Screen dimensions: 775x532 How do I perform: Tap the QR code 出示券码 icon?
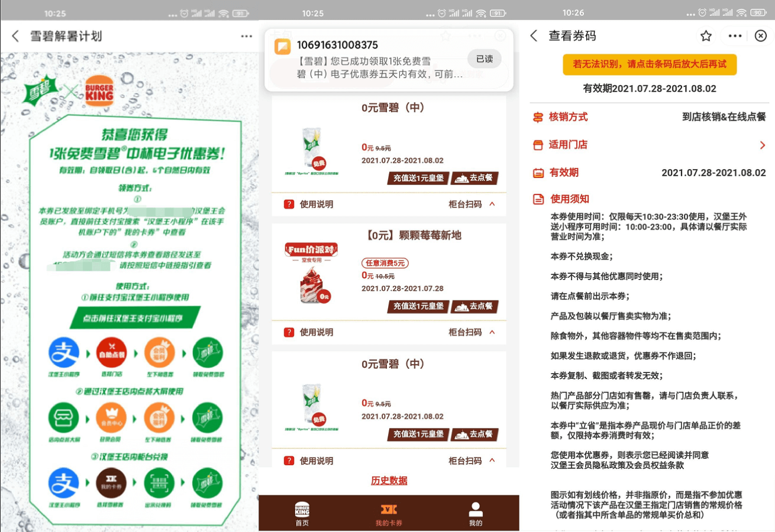tap(160, 483)
